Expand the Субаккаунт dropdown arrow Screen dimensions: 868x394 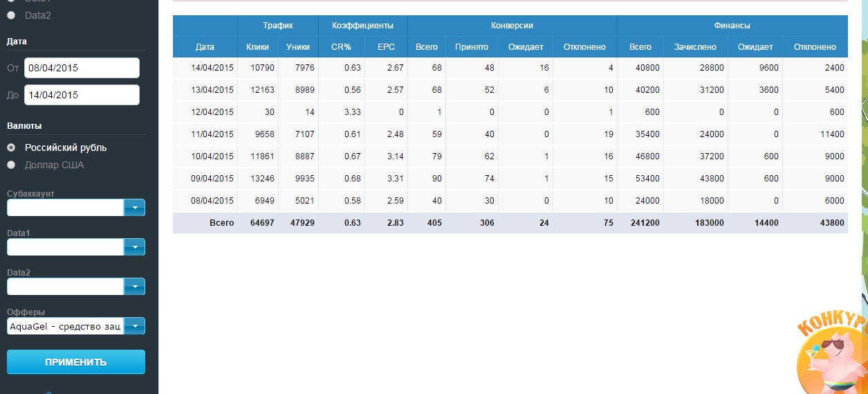pos(134,208)
